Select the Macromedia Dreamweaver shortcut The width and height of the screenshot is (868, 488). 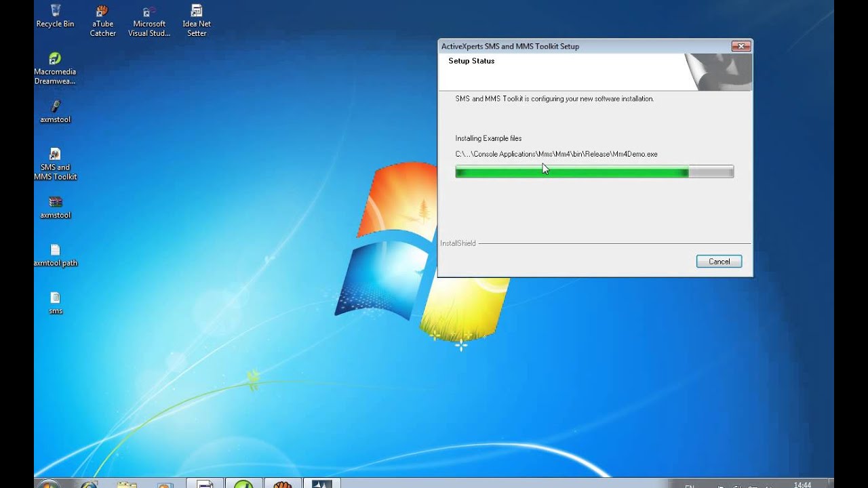tap(55, 68)
